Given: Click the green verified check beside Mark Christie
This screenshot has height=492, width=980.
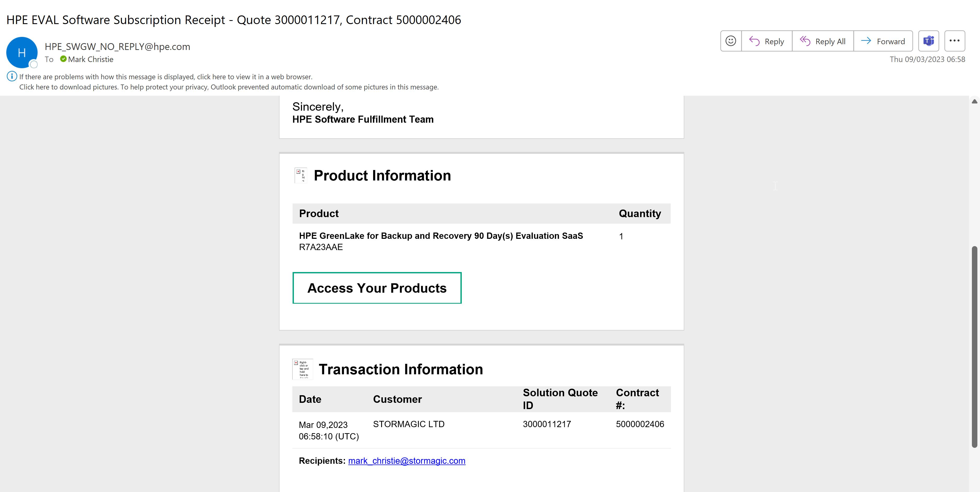Looking at the screenshot, I should click(63, 59).
